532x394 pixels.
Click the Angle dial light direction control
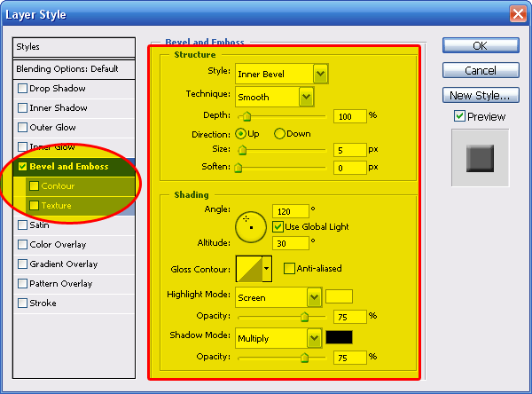coord(251,226)
